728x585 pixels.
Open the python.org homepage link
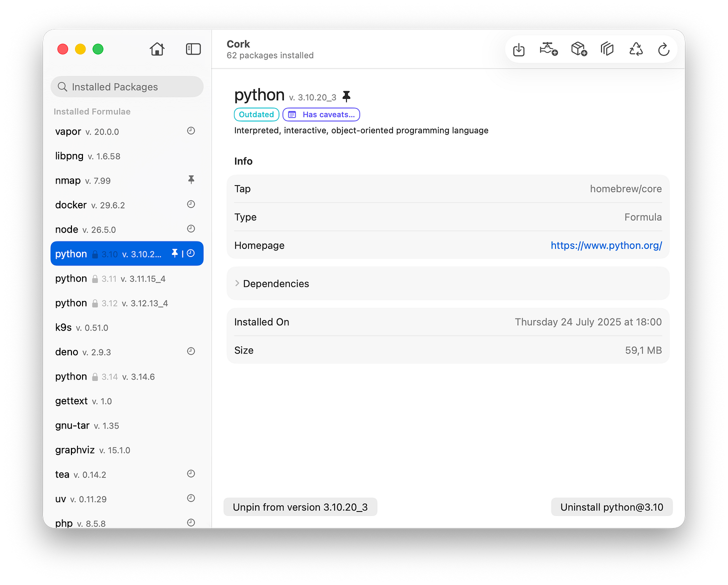click(606, 245)
